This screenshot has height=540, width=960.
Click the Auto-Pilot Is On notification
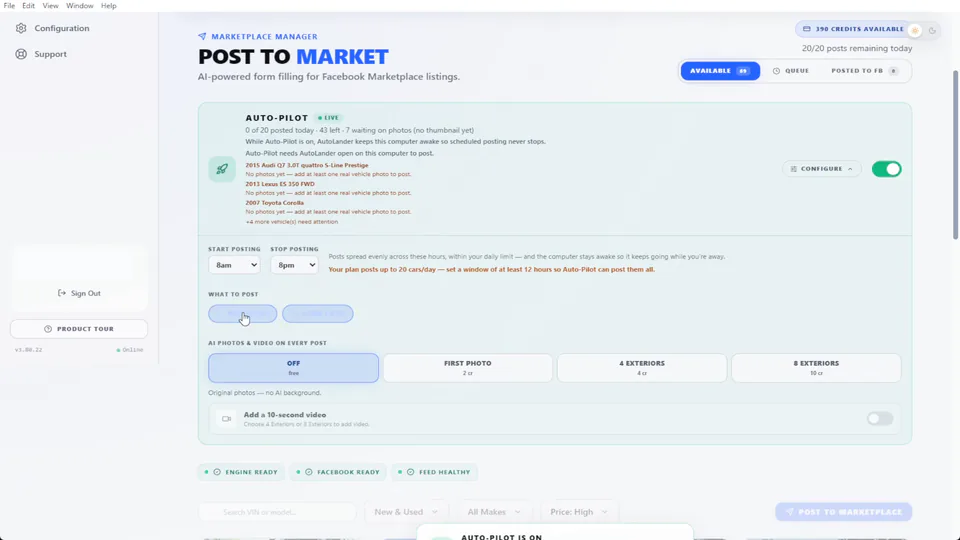coord(555,533)
